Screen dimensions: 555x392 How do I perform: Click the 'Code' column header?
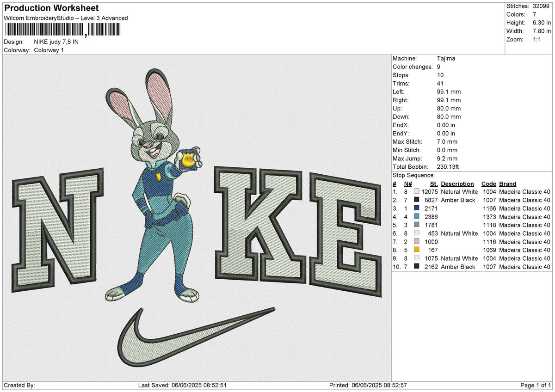[488, 184]
